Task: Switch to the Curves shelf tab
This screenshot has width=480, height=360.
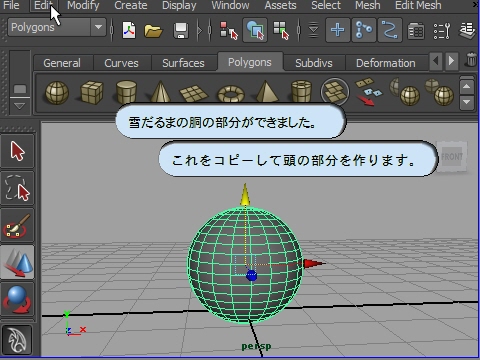Action: click(121, 63)
